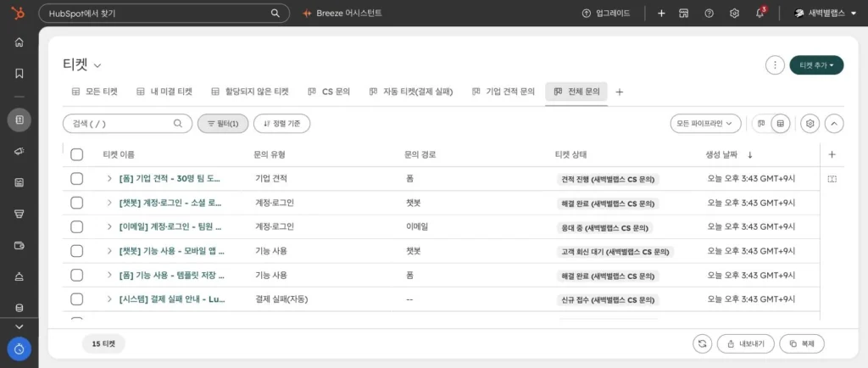Open the marketing megaphone icon in the sidebar
The height and width of the screenshot is (368, 868).
[x=19, y=151]
